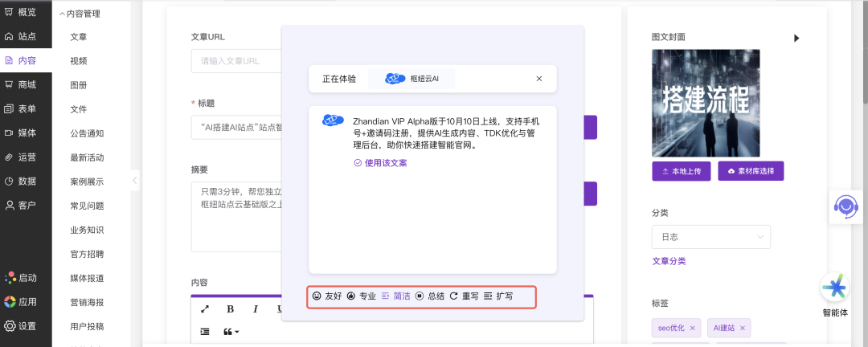Toggle bold formatting in editor
Viewport: 868px width, 347px height.
(231, 308)
